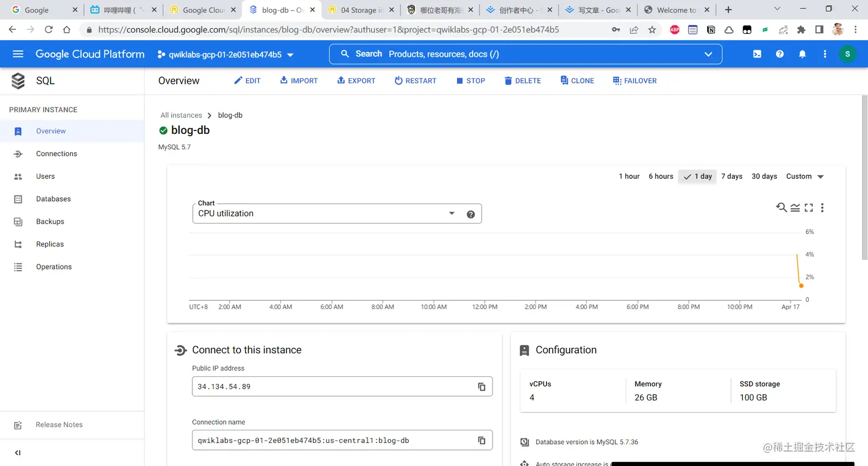
Task: Open the help question mark menu
Action: coord(780,54)
